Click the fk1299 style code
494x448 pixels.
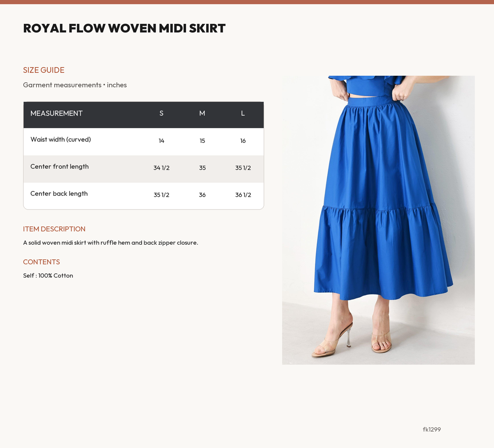[432, 429]
